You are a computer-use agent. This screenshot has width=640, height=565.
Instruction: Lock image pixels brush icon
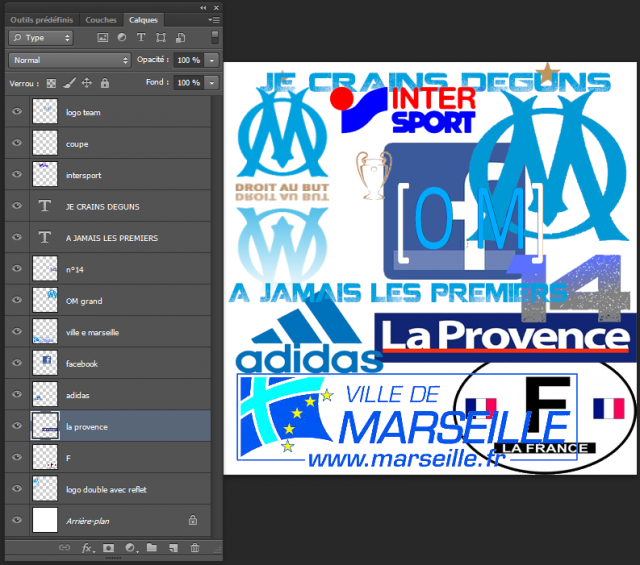(69, 83)
